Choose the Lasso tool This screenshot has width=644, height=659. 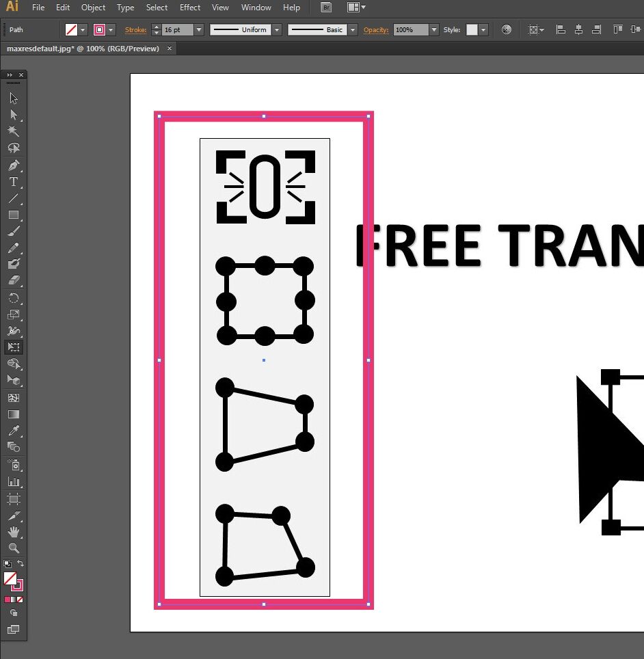[14, 148]
